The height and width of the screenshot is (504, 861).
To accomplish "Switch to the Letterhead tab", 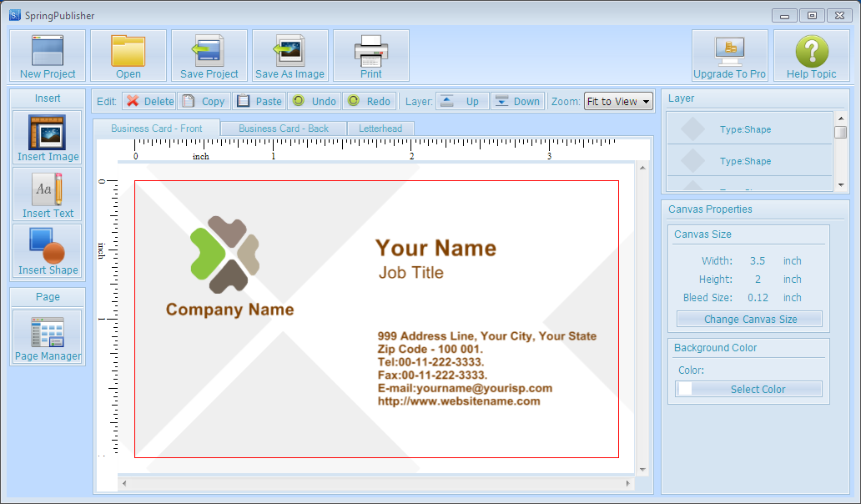I will pos(380,129).
